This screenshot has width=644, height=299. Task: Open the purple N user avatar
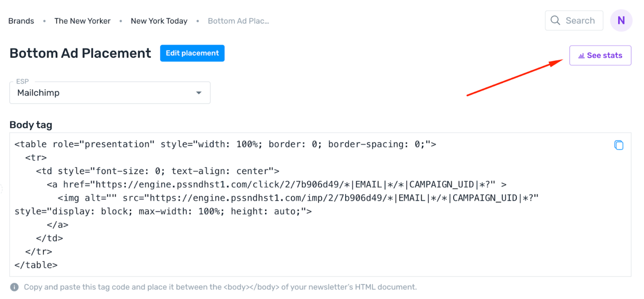point(621,20)
